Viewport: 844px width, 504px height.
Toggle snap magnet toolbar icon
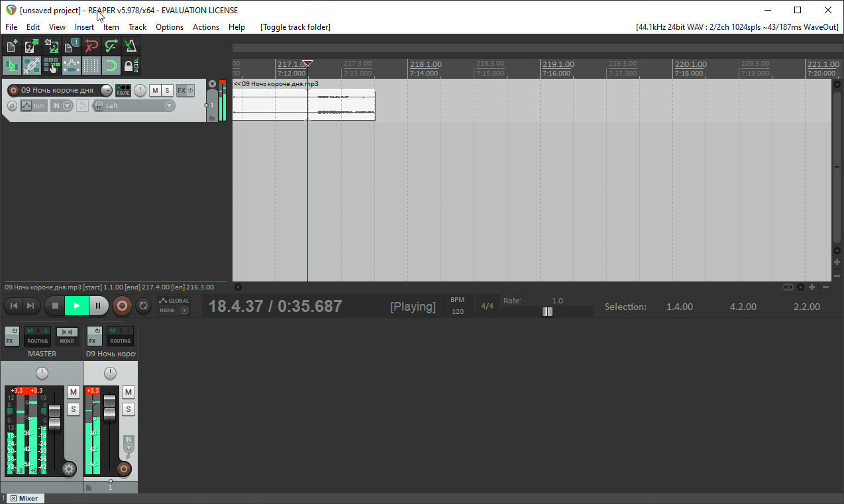(111, 66)
